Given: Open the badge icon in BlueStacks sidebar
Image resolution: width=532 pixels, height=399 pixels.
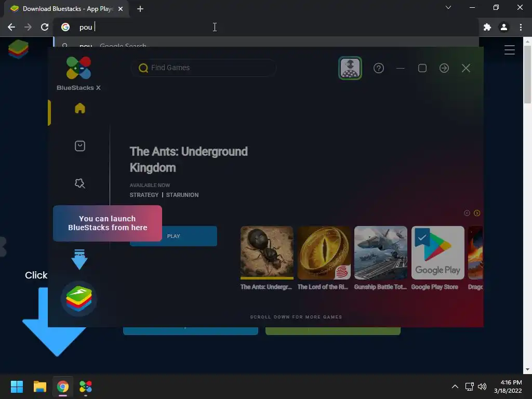Looking at the screenshot, I should 79,183.
